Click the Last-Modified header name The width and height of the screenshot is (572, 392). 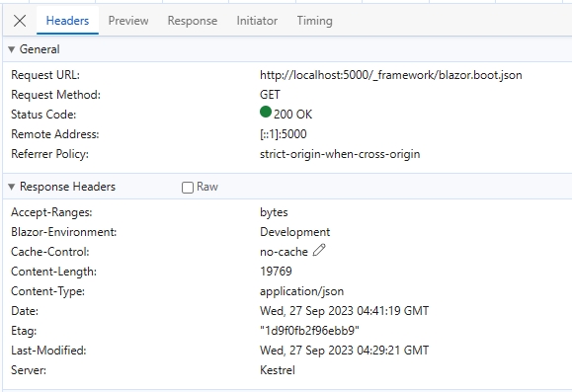[48, 351]
